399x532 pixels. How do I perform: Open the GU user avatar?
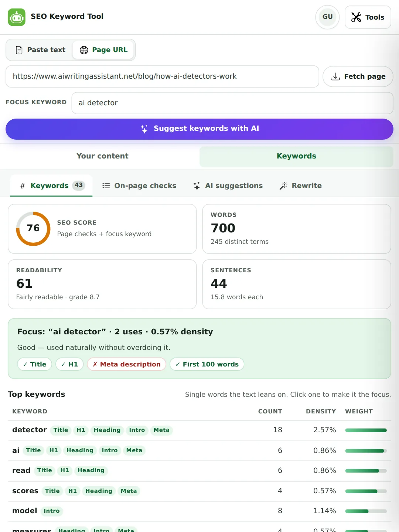[x=327, y=17]
